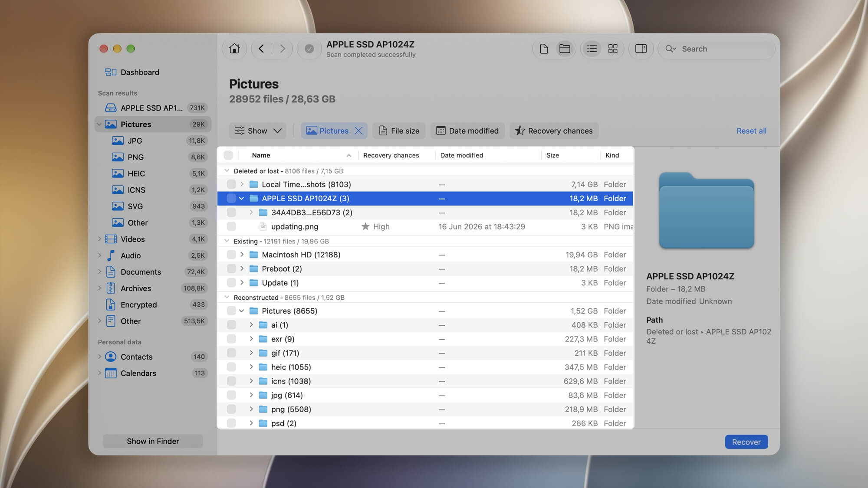This screenshot has width=868, height=488.
Task: Switch to file view icon in toolbar
Action: pyautogui.click(x=544, y=49)
